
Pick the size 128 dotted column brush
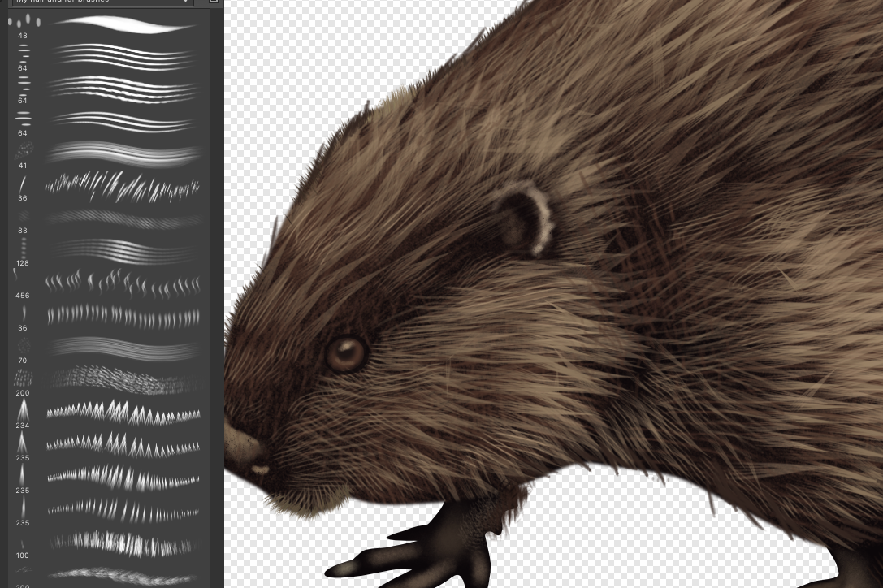click(122, 250)
